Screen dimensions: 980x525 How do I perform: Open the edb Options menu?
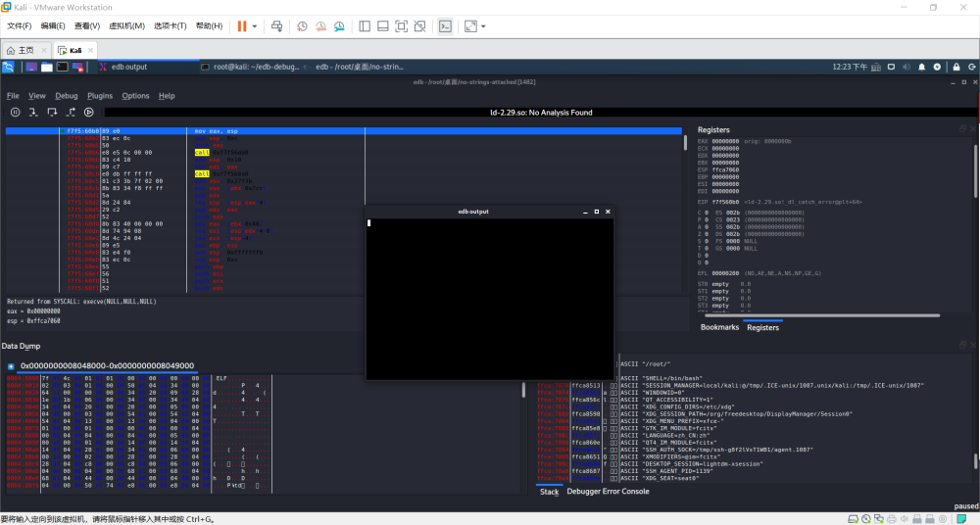point(135,96)
